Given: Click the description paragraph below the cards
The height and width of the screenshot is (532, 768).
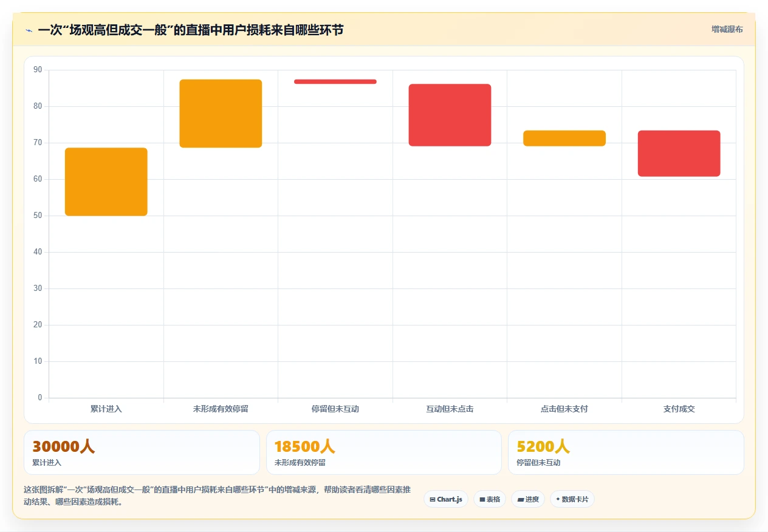Looking at the screenshot, I should (217, 496).
